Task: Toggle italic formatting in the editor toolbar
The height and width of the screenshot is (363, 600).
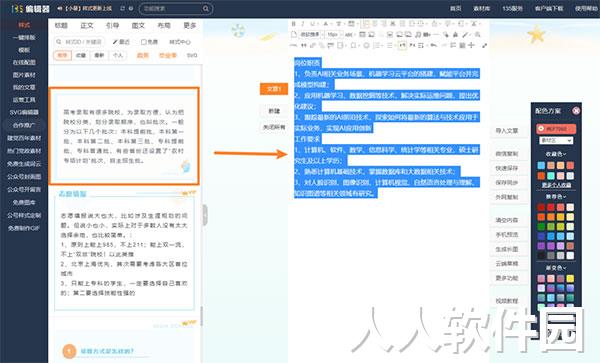Action: pyautogui.click(x=303, y=24)
